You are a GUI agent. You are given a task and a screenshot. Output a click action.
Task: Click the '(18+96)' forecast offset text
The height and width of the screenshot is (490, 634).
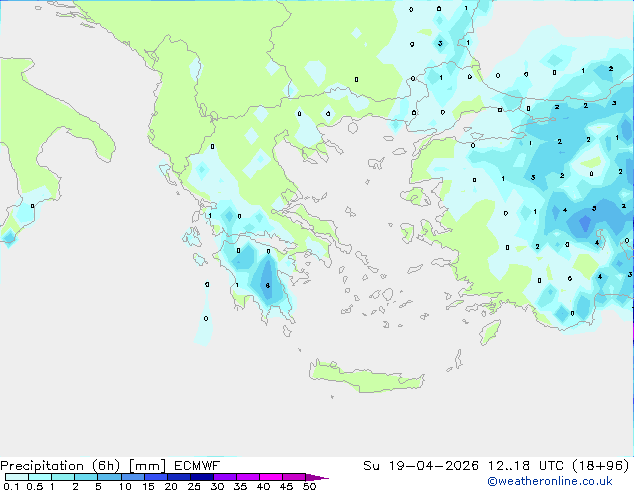point(601,466)
